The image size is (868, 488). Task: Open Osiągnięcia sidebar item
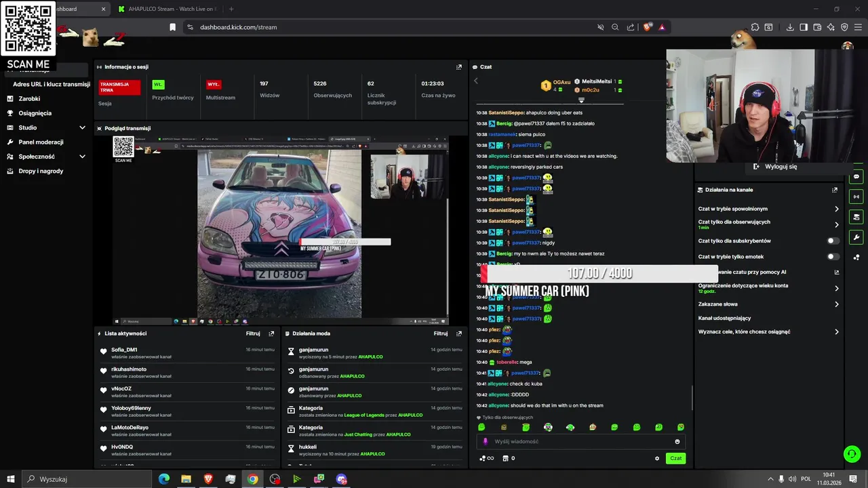(x=35, y=113)
